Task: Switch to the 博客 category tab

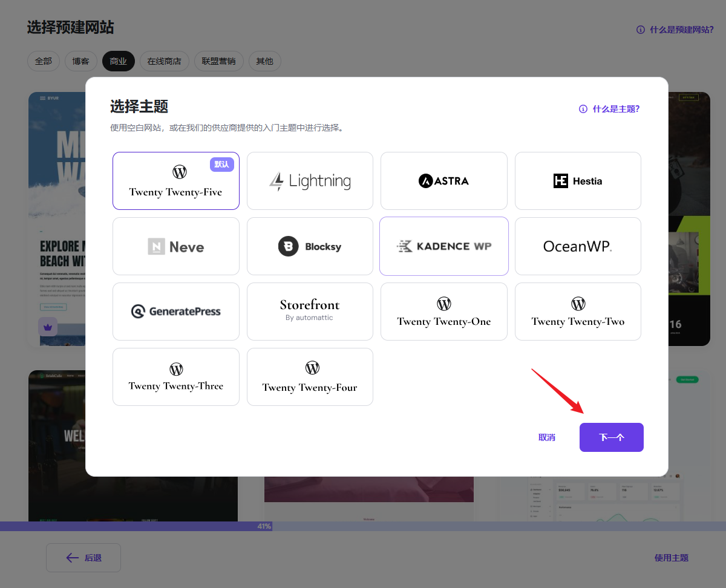Action: pyautogui.click(x=80, y=61)
